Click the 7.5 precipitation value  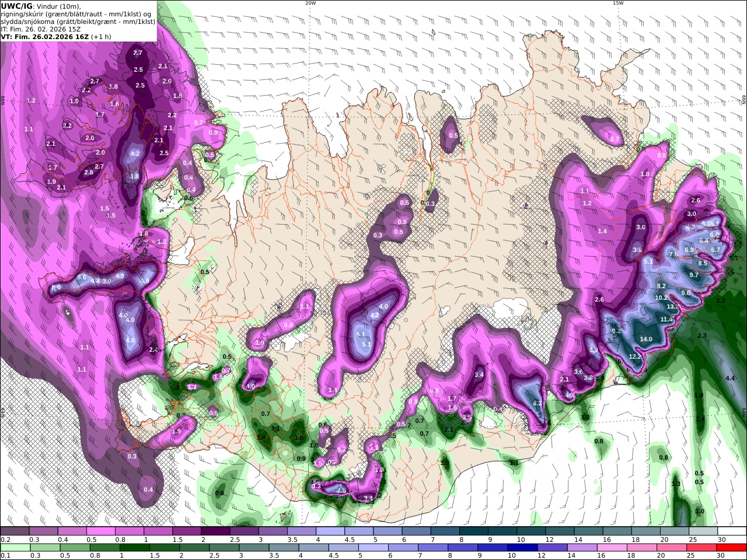click(x=673, y=255)
